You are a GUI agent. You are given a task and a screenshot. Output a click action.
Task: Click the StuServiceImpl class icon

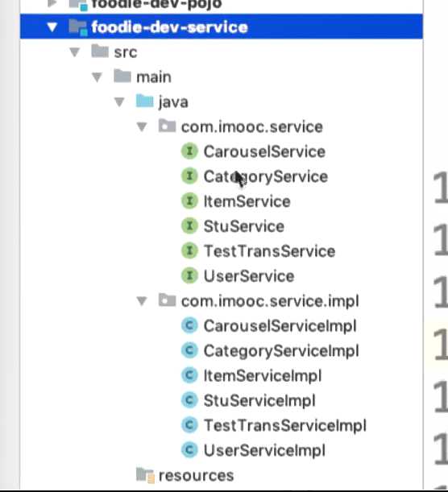[189, 400]
